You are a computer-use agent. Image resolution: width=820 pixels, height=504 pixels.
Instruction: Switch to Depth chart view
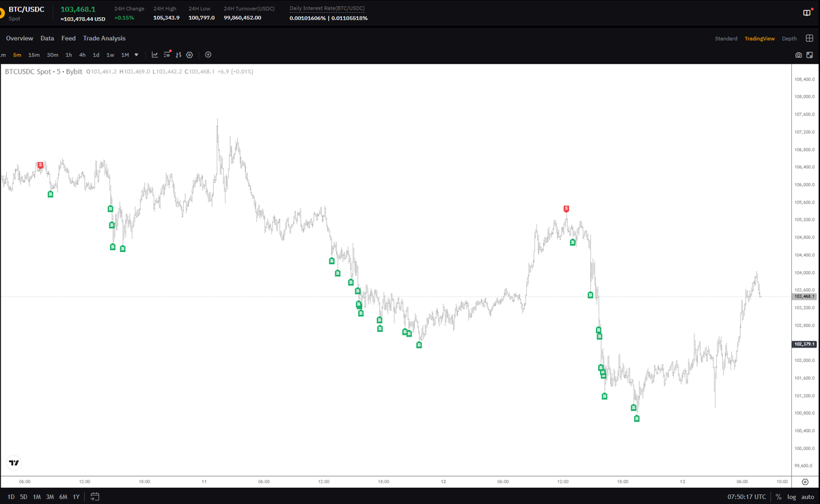(789, 38)
